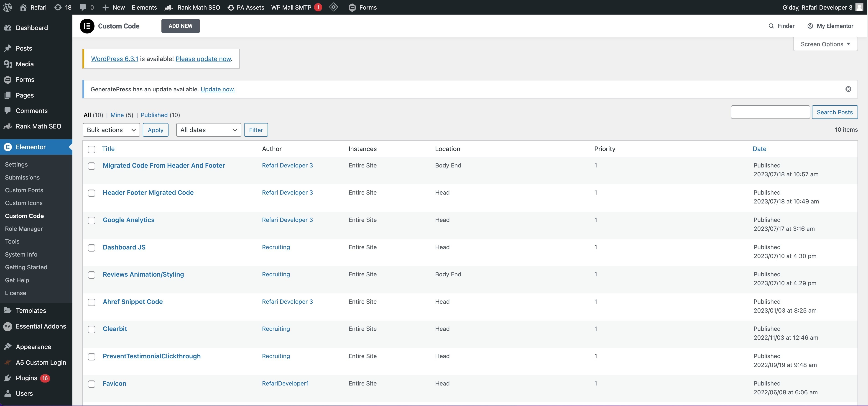The image size is (868, 406).
Task: Click the diamond icon in admin bar
Action: point(333,7)
